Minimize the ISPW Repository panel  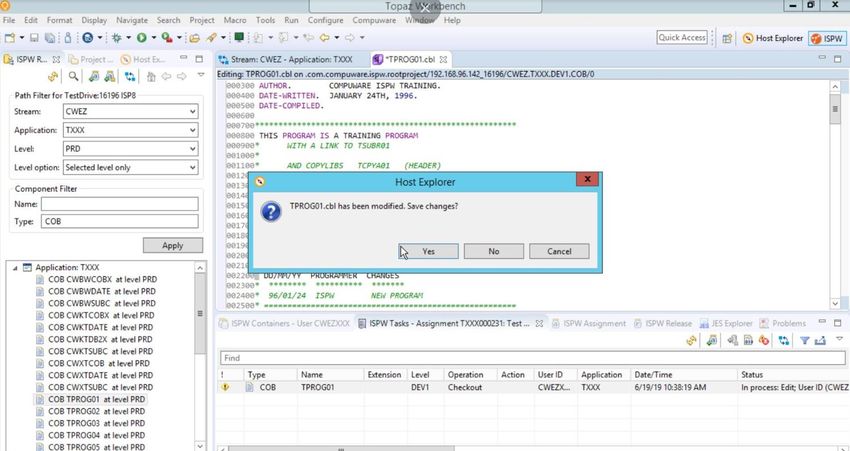tap(184, 59)
